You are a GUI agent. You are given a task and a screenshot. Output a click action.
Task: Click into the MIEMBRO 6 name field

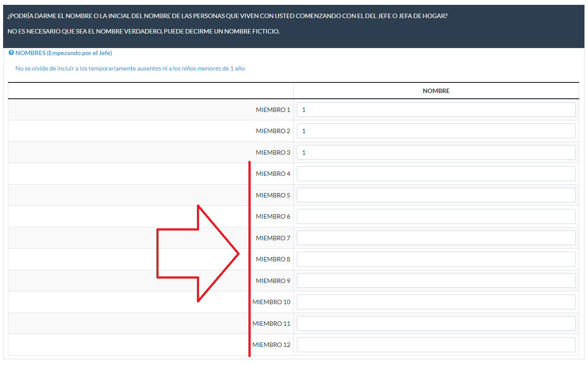436,216
